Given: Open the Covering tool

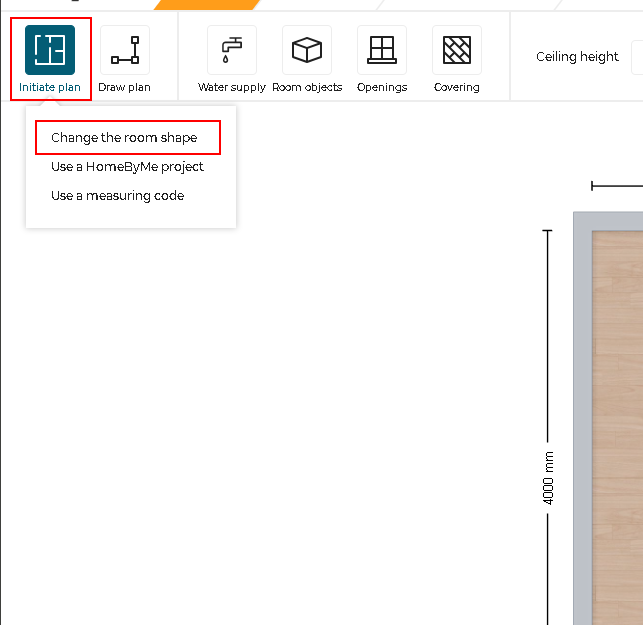Looking at the screenshot, I should click(x=457, y=50).
